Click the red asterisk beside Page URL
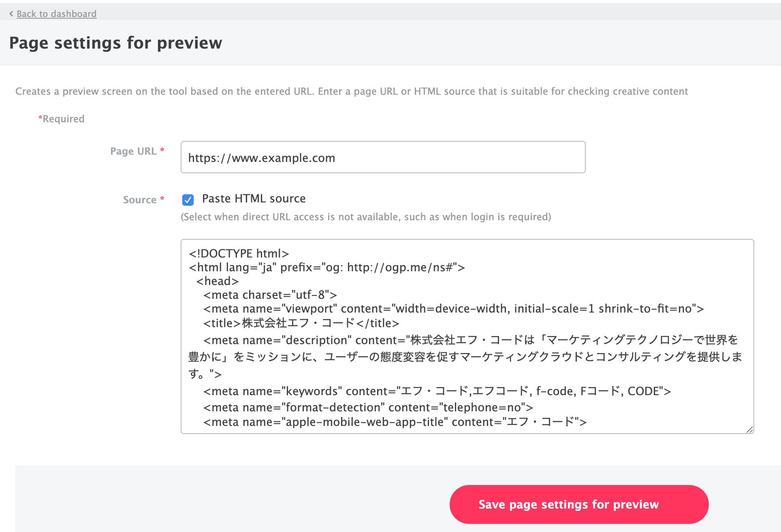 click(162, 150)
